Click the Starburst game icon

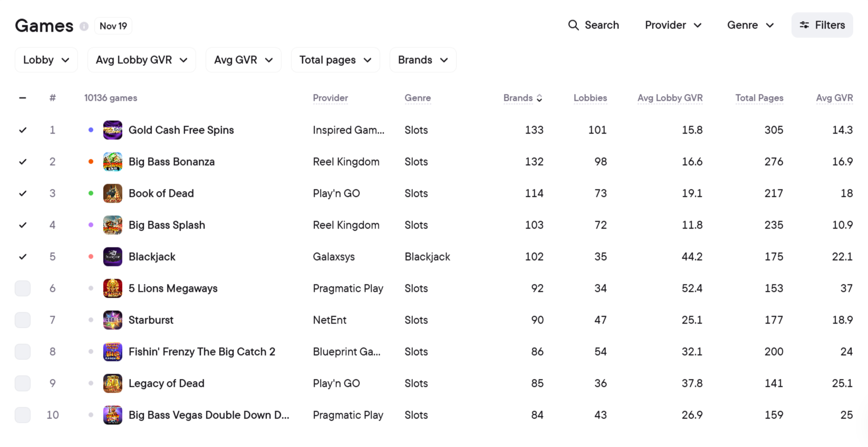[x=112, y=320]
